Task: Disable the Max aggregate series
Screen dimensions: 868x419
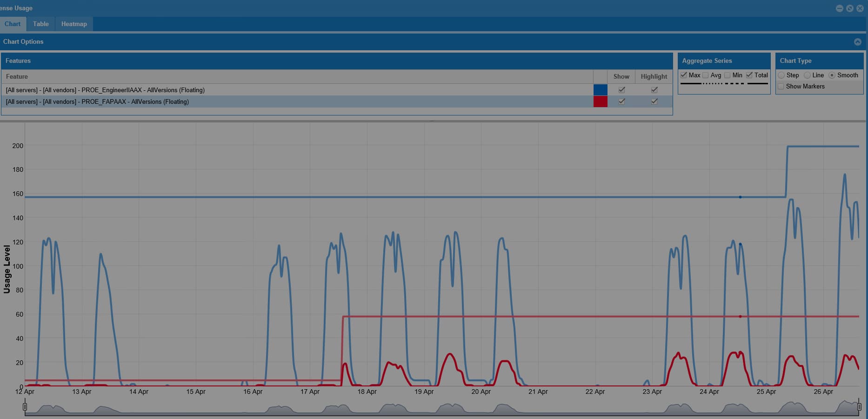Action: (x=684, y=75)
